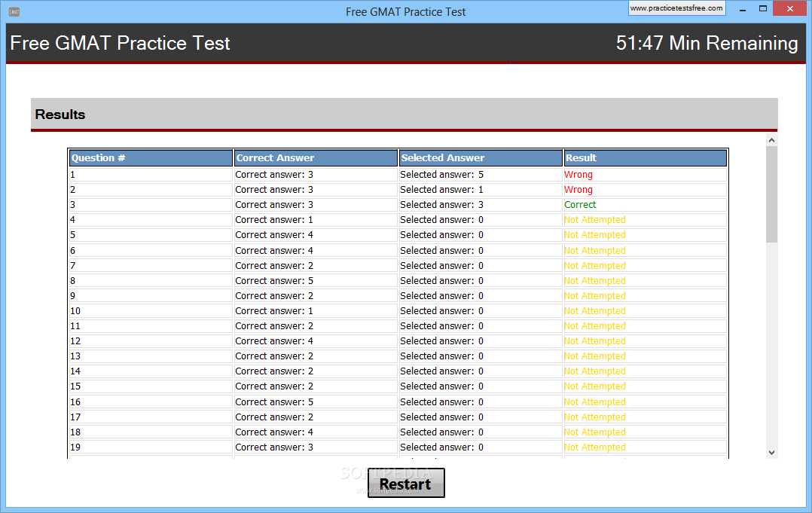
Task: Click 'Not Attempted' for question 9
Action: (x=594, y=295)
